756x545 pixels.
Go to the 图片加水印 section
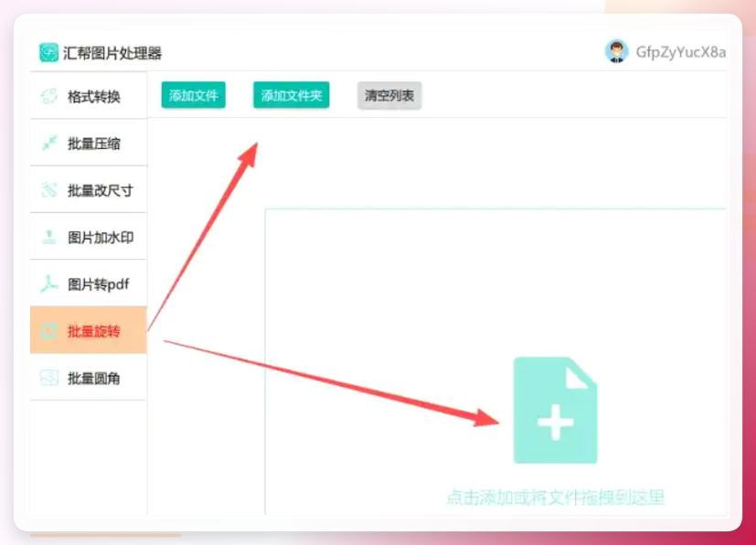point(89,237)
